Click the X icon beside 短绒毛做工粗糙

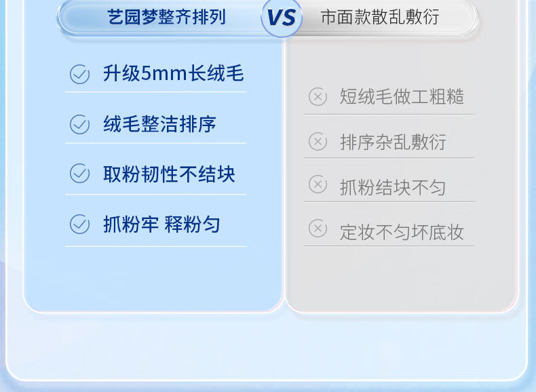[x=318, y=97]
